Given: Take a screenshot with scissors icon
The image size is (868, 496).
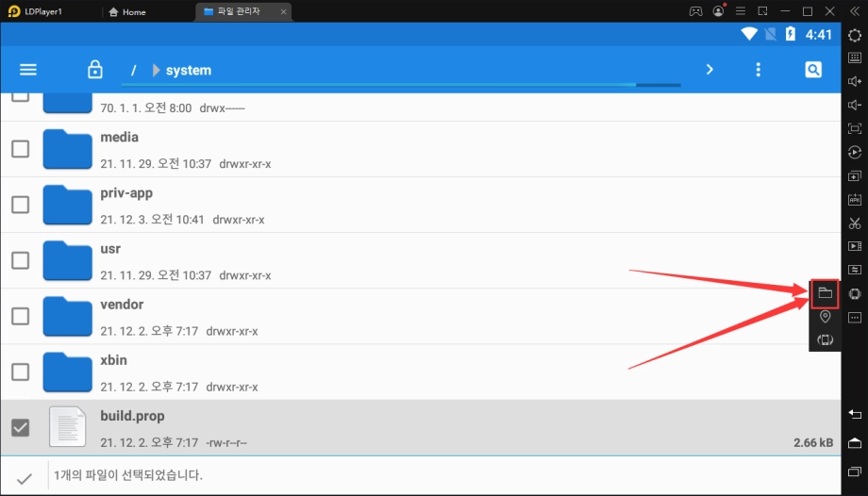Looking at the screenshot, I should tap(855, 223).
